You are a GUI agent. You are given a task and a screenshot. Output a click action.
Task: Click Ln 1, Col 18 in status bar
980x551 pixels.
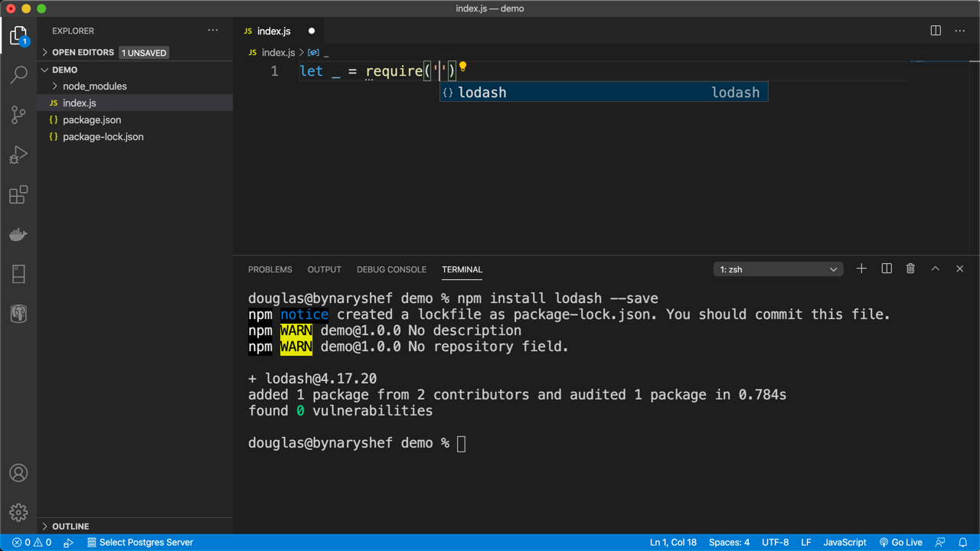(673, 543)
